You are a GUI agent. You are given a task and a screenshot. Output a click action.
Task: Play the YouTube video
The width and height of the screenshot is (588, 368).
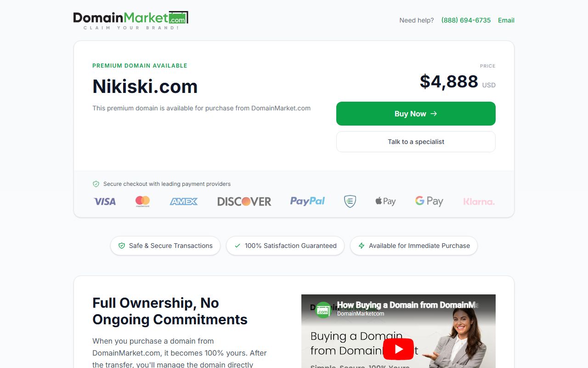(x=398, y=349)
